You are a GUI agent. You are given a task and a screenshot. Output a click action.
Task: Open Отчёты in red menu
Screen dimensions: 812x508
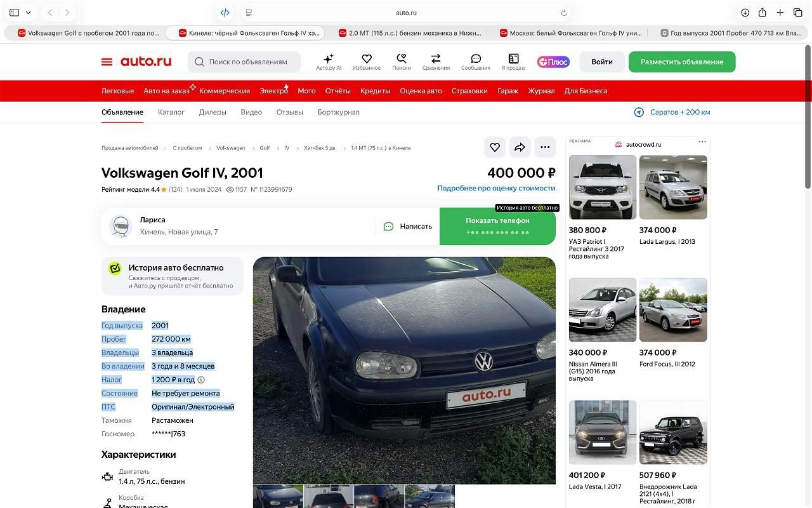pos(337,91)
